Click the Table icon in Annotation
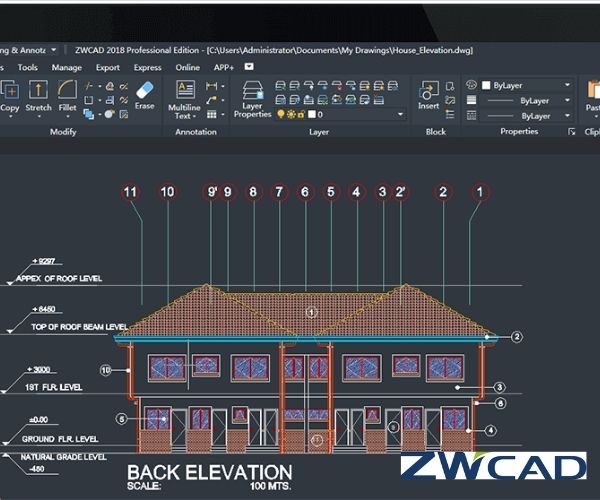This screenshot has height=500, width=600. (x=211, y=114)
